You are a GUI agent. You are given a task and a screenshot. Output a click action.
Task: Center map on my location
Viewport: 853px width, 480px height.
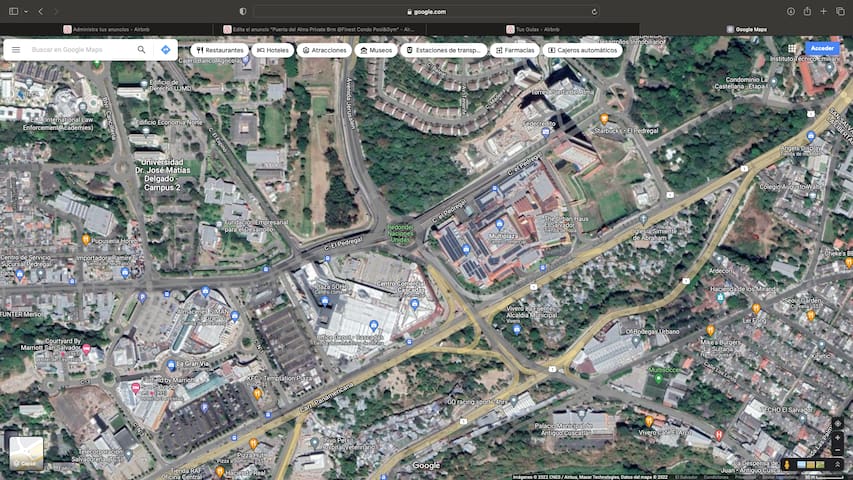(x=837, y=422)
